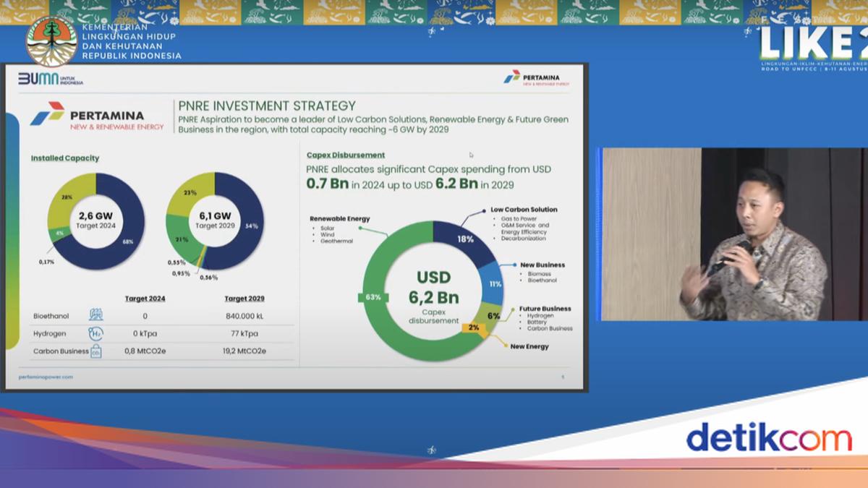Click the 'PNRE INVESTMENT STRATEGY' title
The height and width of the screenshot is (488, 868).
tap(268, 106)
